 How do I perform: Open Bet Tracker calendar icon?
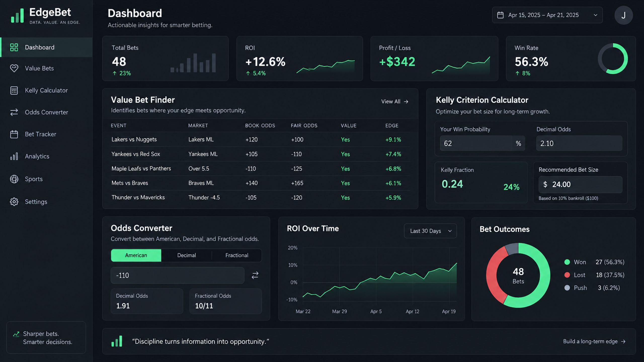(x=14, y=134)
